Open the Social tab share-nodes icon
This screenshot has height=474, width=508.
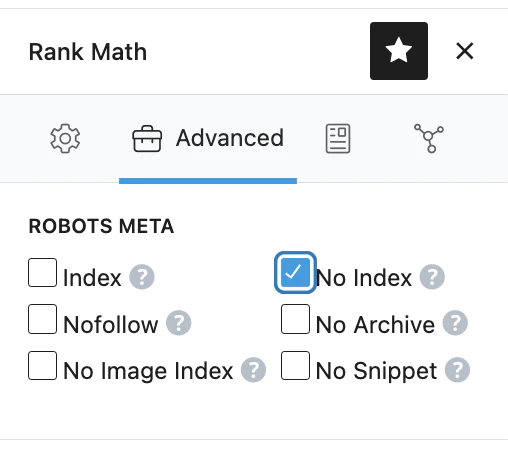click(x=429, y=138)
